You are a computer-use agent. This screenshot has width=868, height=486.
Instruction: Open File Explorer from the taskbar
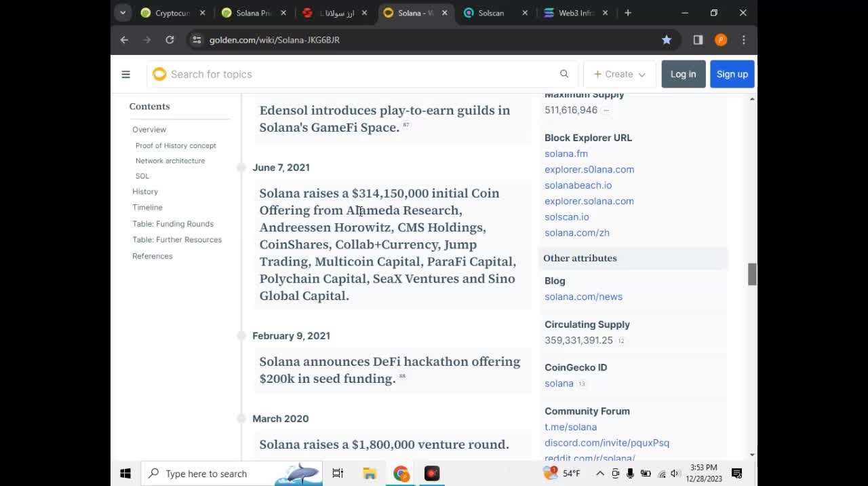click(x=369, y=473)
